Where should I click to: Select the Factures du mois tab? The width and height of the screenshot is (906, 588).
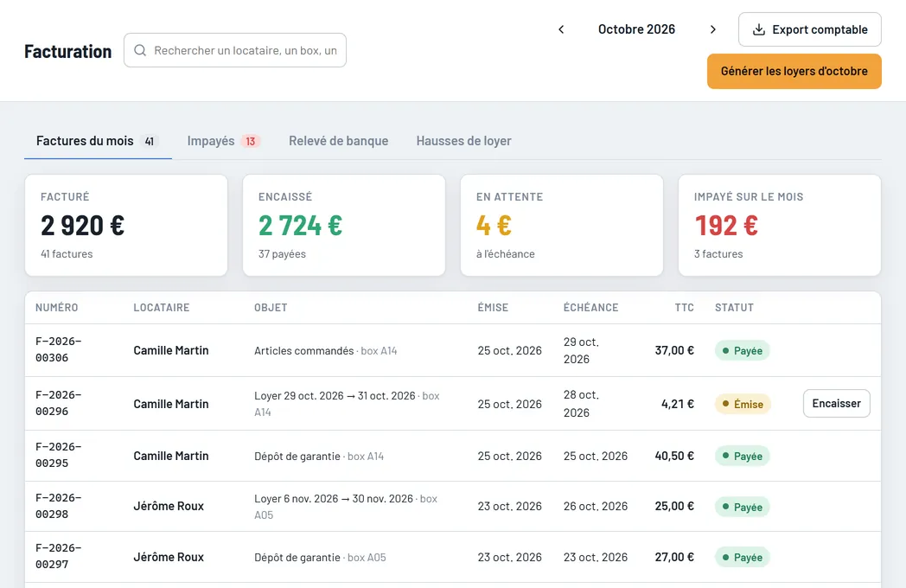click(x=98, y=141)
